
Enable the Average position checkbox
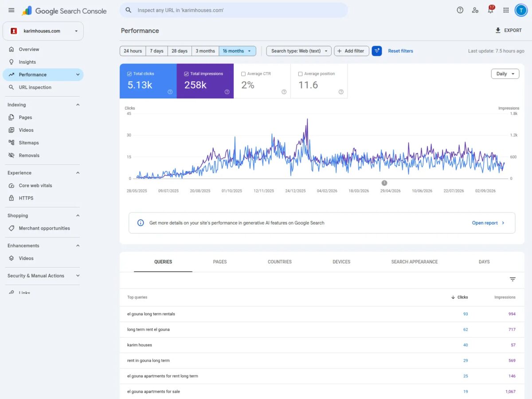301,74
